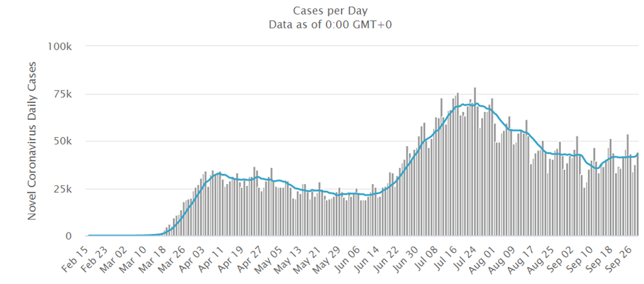This screenshot has width=644, height=284.
Task: Click the "Novel Coronavirus Daily Cases" axis title
Action: [x=32, y=140]
